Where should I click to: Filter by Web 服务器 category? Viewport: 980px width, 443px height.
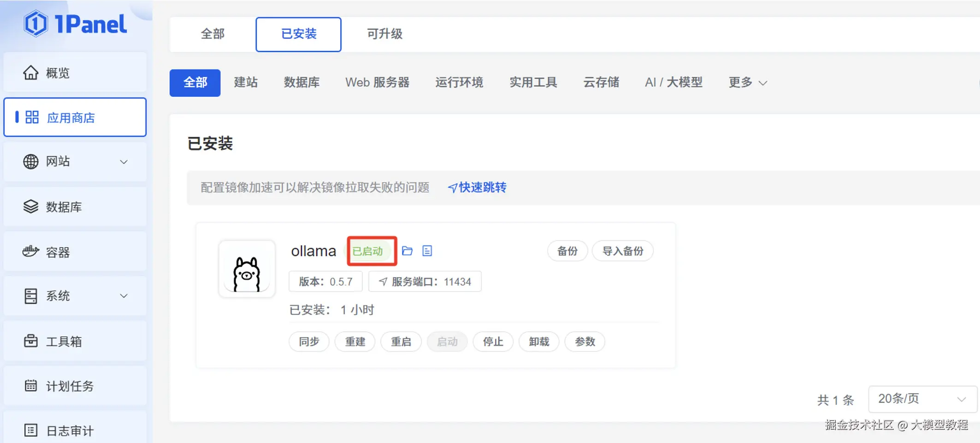point(378,82)
